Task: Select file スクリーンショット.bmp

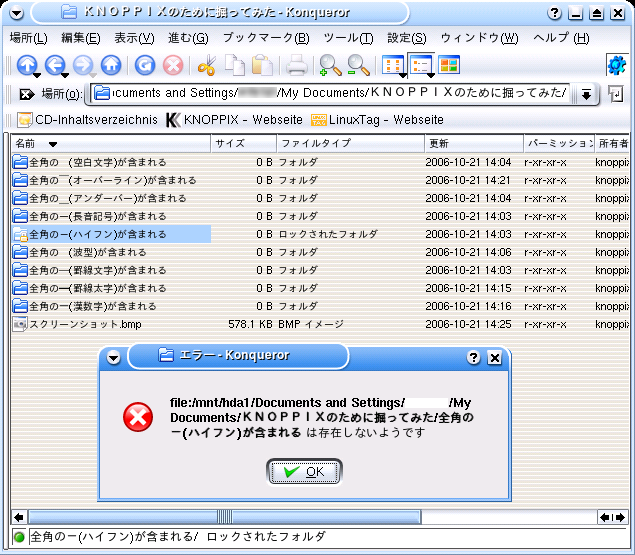Action: tap(77, 324)
